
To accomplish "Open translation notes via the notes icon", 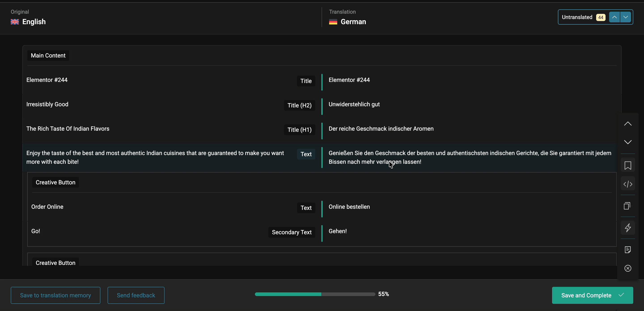I will (628, 249).
